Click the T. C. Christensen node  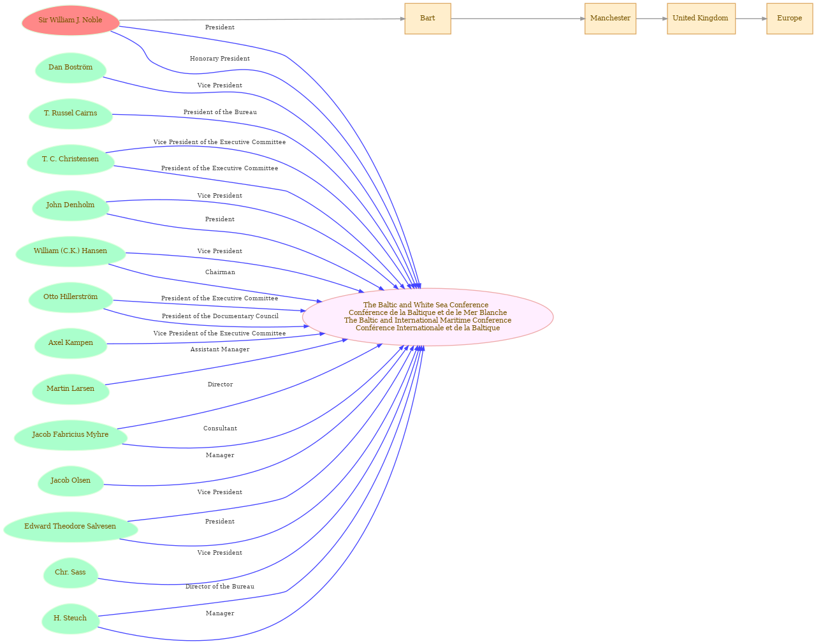tap(70, 159)
